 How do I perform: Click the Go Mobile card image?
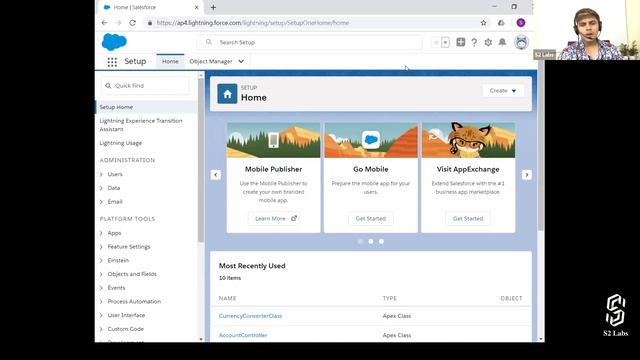pyautogui.click(x=371, y=140)
